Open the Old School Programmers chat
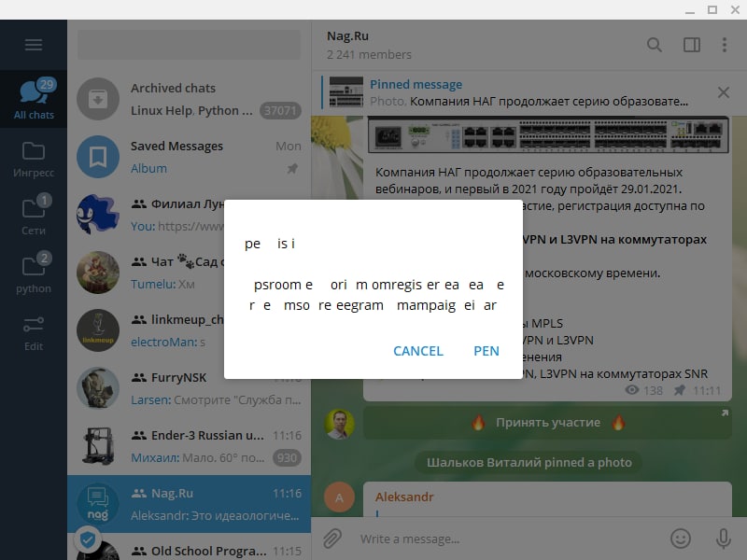Viewport: 747px width, 560px height. 190,548
